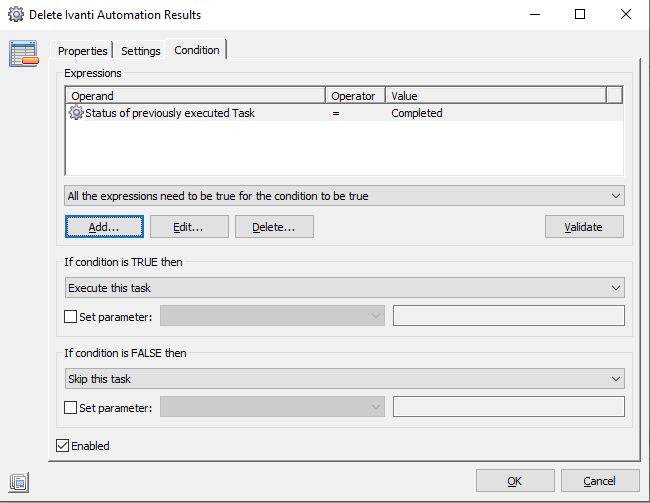The width and height of the screenshot is (650, 503).
Task: Click the TRUE section parameter value field
Action: click(509, 316)
